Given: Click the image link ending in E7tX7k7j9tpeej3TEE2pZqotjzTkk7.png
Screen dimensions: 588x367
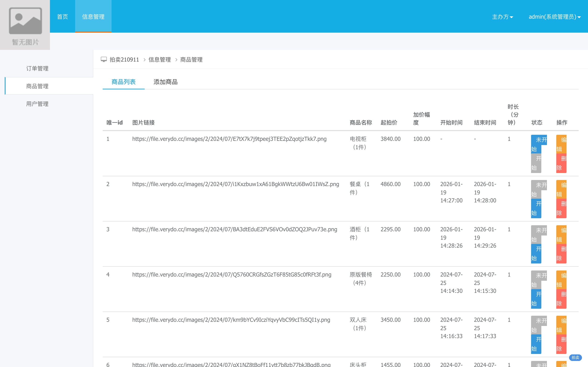Looking at the screenshot, I should pos(229,139).
